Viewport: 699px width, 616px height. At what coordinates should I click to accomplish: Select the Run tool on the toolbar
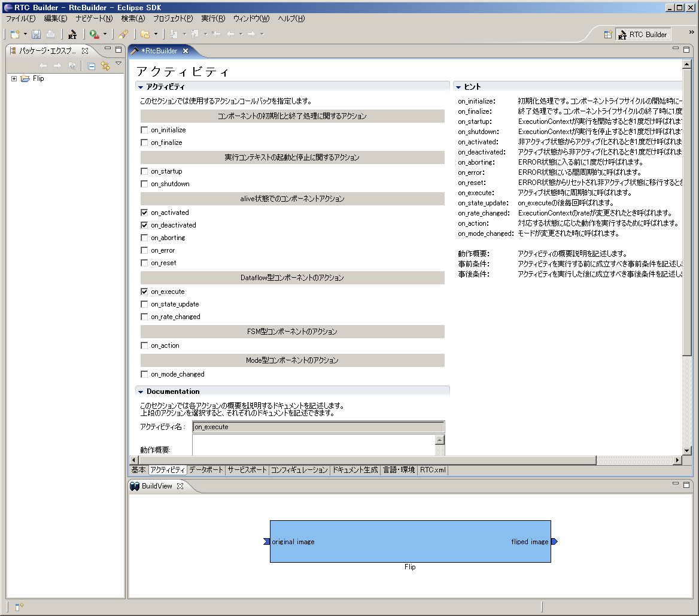(93, 34)
